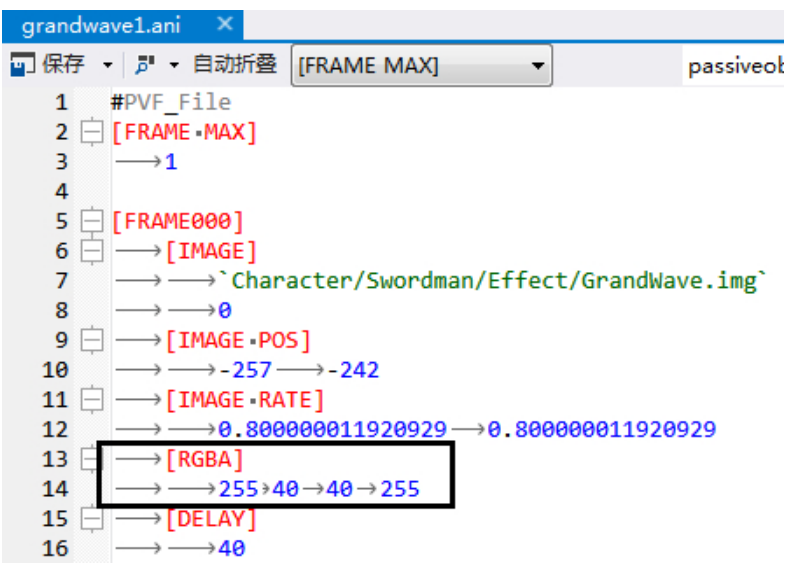Collapse the [IMAGE RATE] node on line 11

click(x=92, y=400)
